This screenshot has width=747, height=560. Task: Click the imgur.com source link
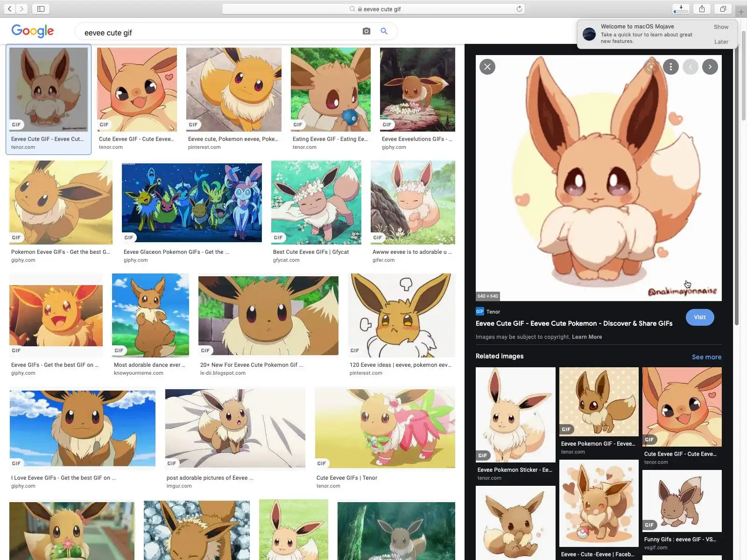179,486
